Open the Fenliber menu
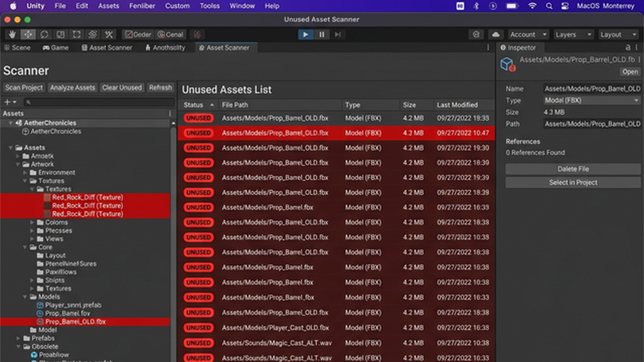This screenshot has height=362, width=644. pyautogui.click(x=142, y=6)
